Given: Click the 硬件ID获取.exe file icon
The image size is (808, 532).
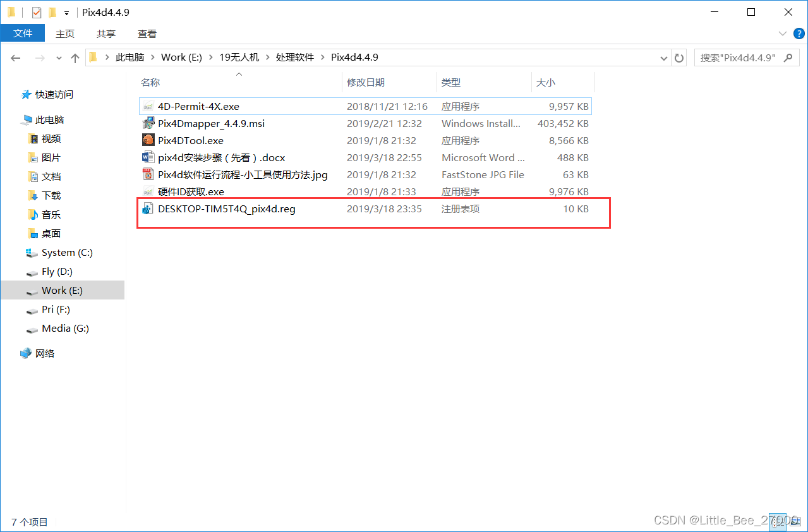Looking at the screenshot, I should click(148, 191).
